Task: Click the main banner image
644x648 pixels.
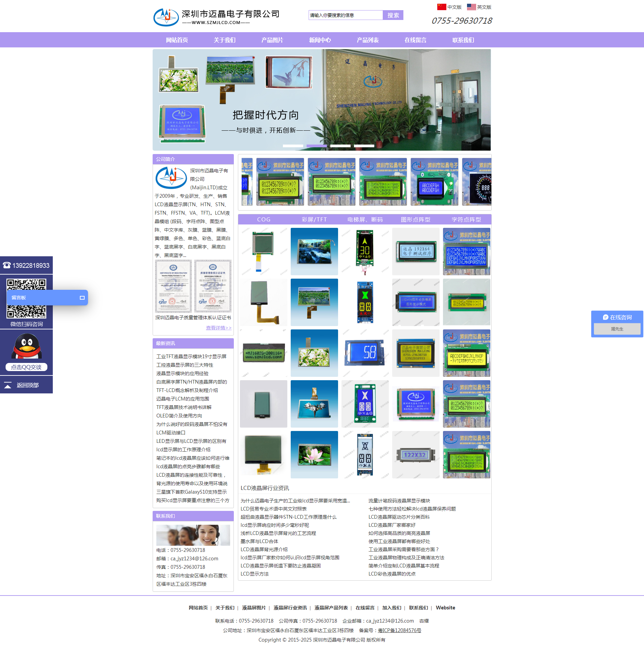Action: (322, 100)
